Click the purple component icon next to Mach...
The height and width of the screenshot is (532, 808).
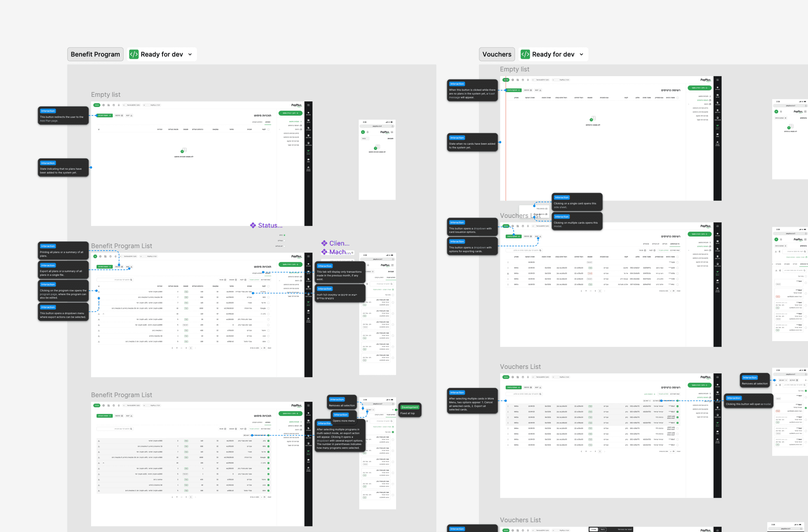324,252
